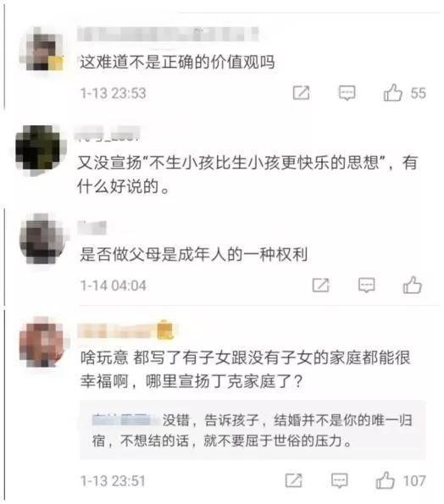View profile of third commenter's avatar
This screenshot has width=444, height=504.
42,239
